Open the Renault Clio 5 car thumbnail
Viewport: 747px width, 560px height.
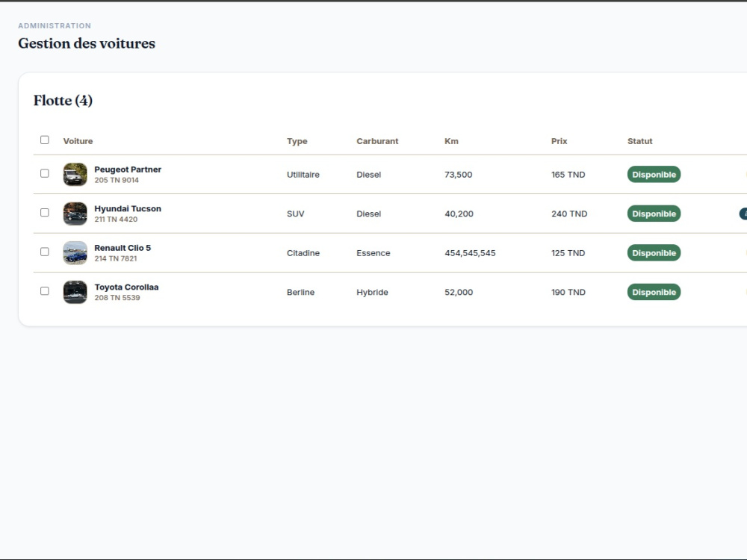(75, 253)
